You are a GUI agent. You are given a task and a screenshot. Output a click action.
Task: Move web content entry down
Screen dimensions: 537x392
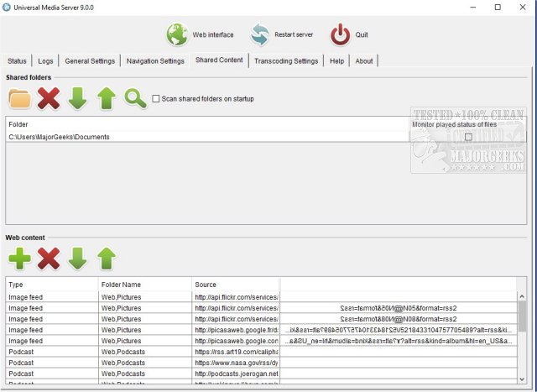77,259
